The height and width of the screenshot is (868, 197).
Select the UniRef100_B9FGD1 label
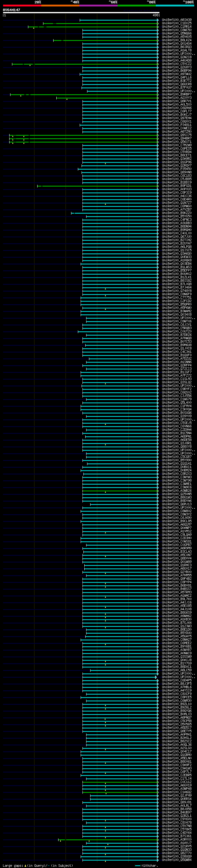pyautogui.click(x=176, y=186)
